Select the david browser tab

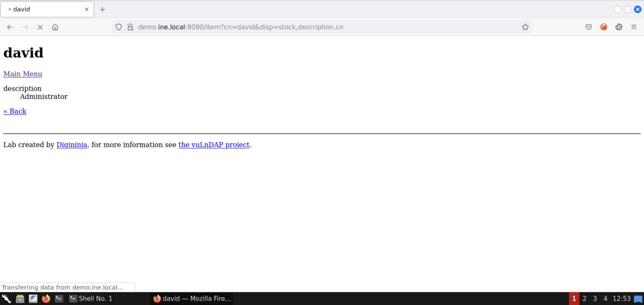click(44, 9)
